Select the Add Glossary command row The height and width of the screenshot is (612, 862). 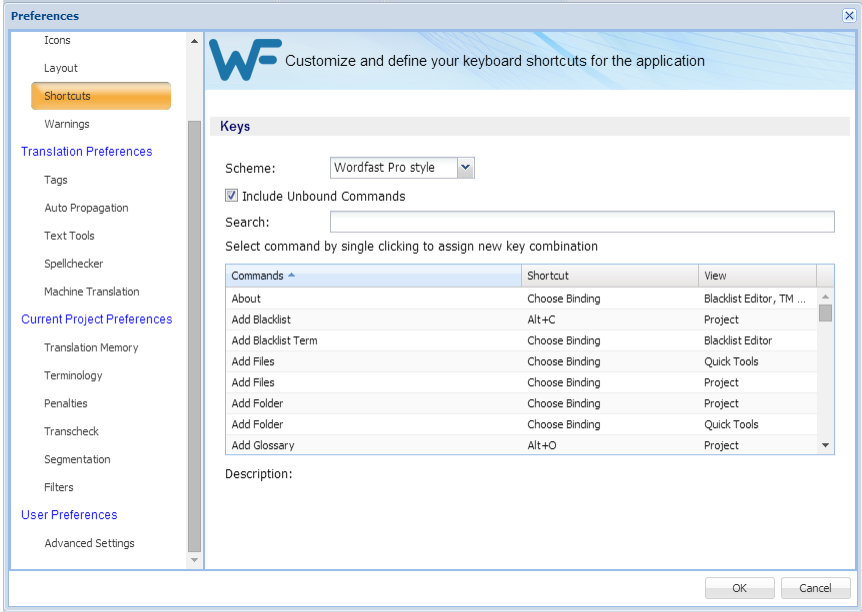pos(521,445)
